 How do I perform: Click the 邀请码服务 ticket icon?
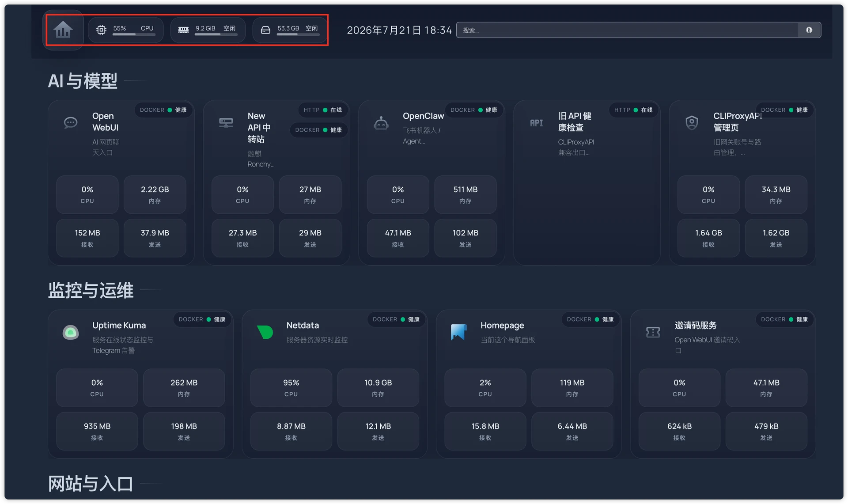pyautogui.click(x=653, y=332)
